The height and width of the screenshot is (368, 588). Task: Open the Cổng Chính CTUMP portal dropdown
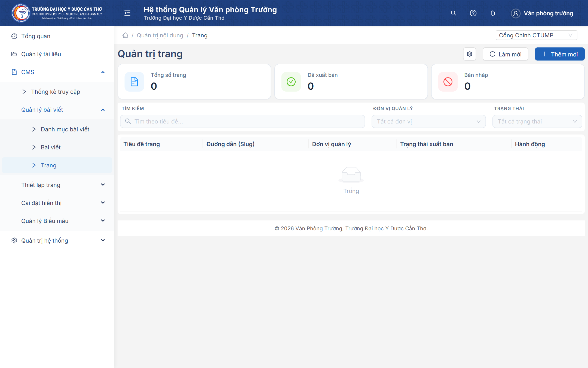point(536,35)
